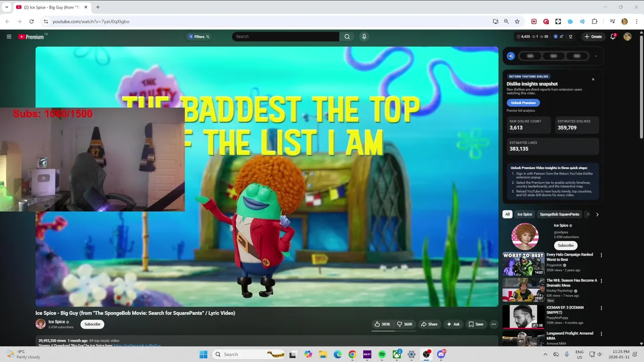This screenshot has width=644, height=362.
Task: View site information icon
Action: 45,22
